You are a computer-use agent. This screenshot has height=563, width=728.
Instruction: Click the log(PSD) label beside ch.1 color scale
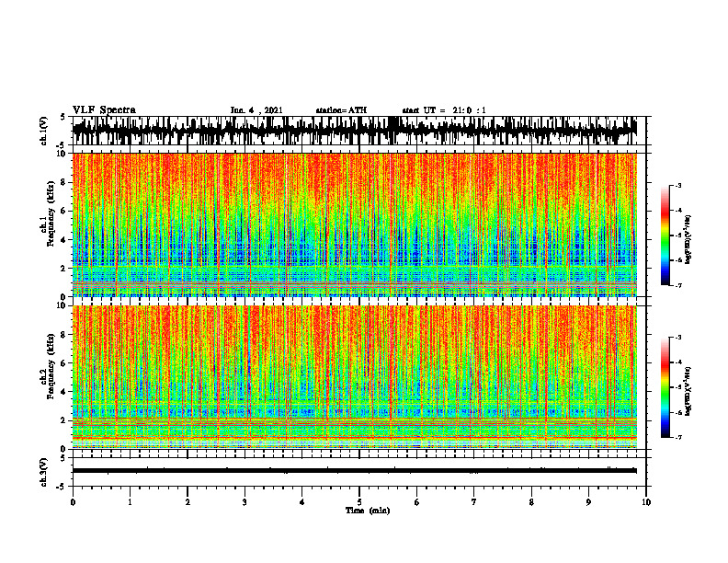[x=688, y=240]
